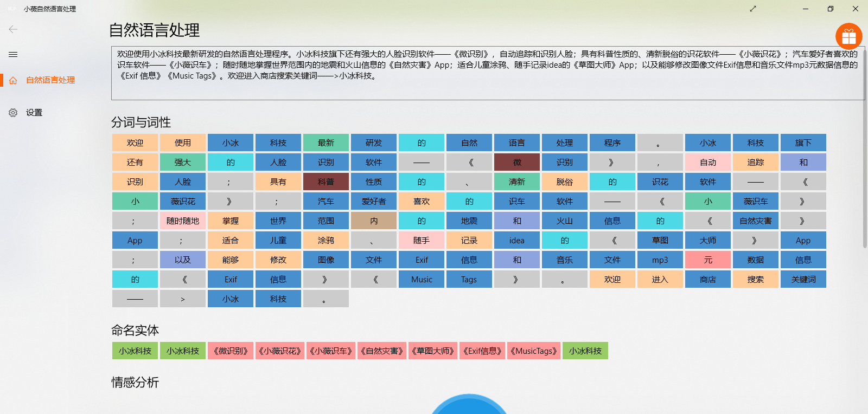
Task: Open the 自然语言处理 navigation item
Action: pos(50,80)
